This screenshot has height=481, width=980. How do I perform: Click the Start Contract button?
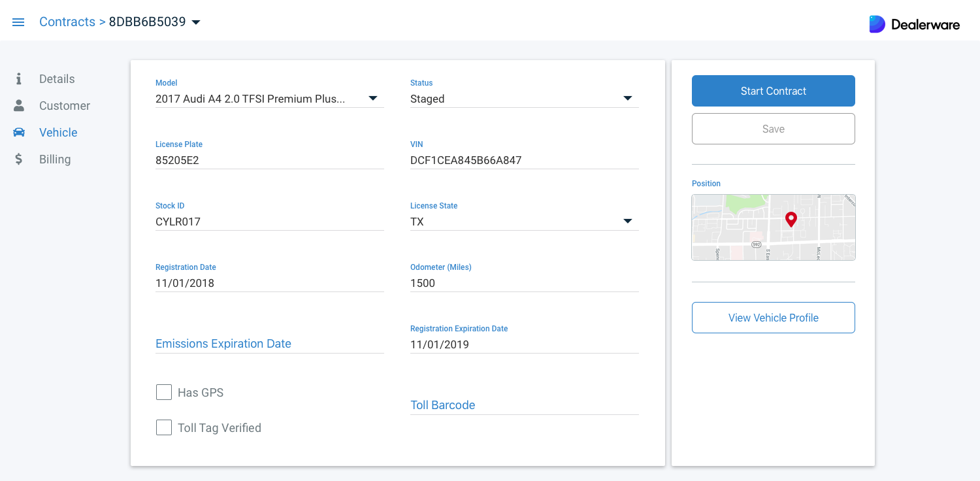coord(773,91)
